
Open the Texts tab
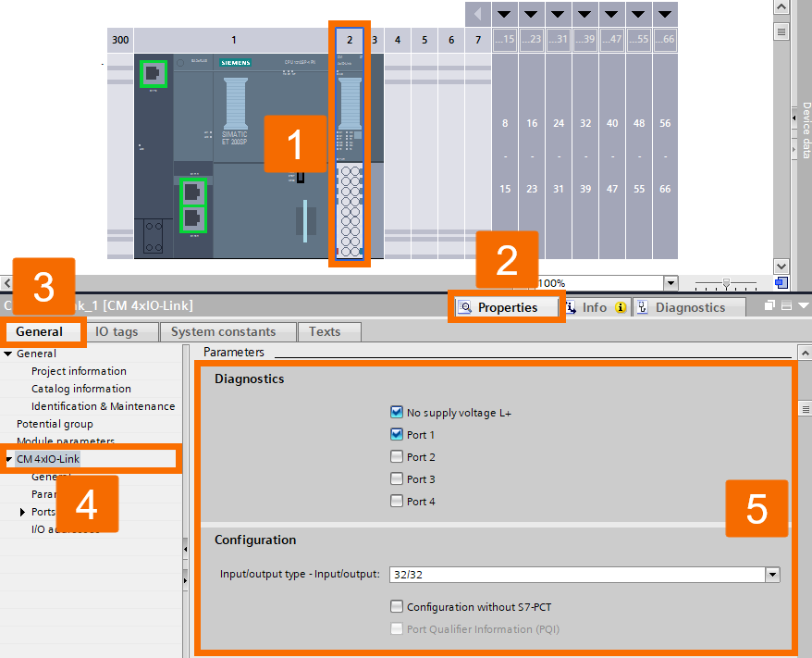coord(325,331)
